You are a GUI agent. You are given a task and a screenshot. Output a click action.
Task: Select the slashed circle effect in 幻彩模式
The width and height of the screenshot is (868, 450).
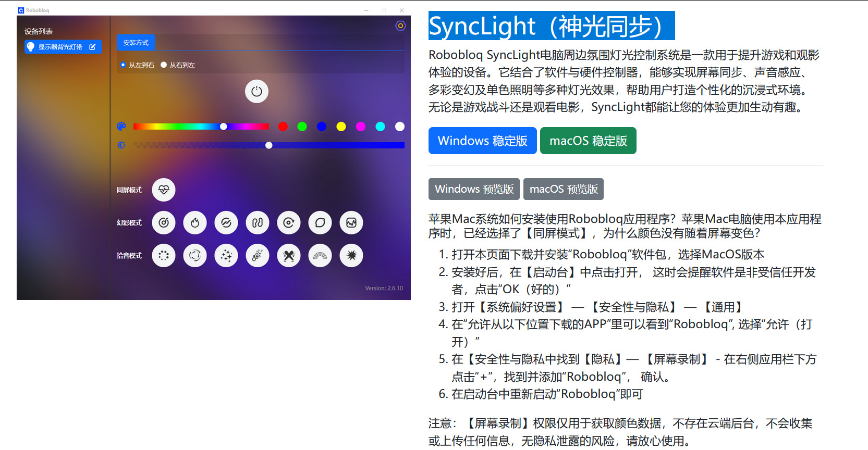[x=226, y=223]
